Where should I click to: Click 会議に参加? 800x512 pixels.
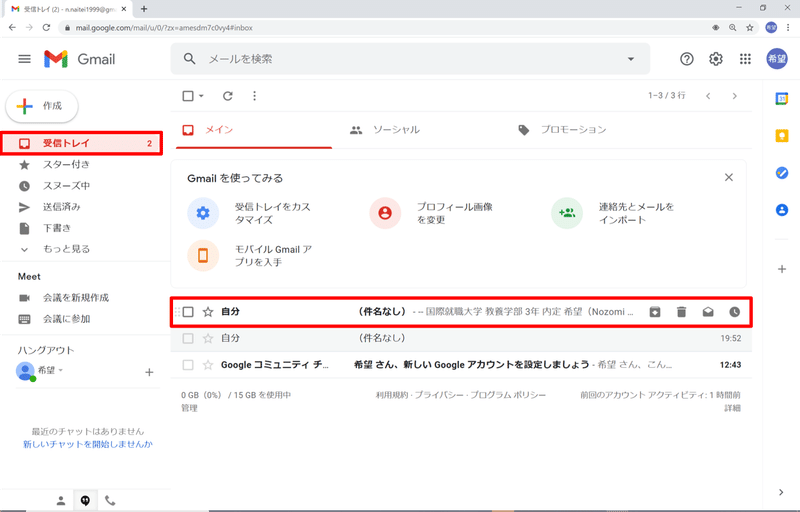coord(66,319)
